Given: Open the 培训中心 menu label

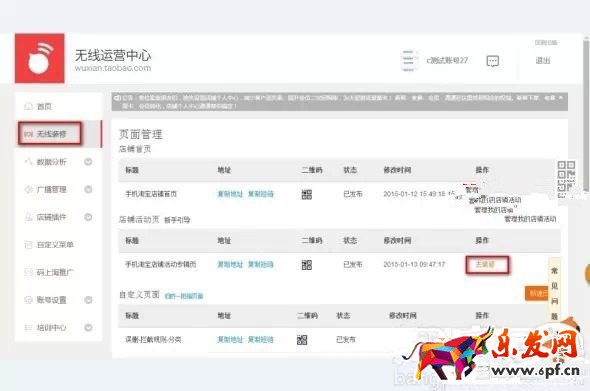Looking at the screenshot, I should tap(52, 327).
